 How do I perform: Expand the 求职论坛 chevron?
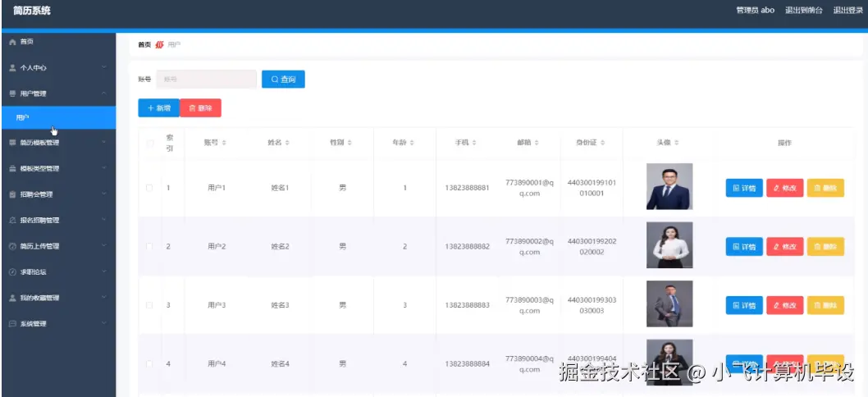coord(104,272)
